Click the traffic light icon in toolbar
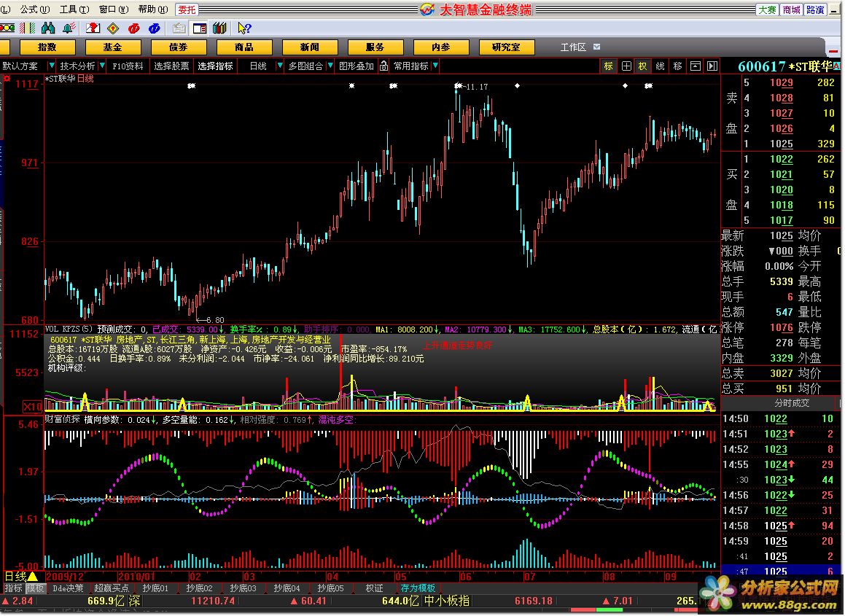This screenshot has height=616, width=845. [7, 28]
